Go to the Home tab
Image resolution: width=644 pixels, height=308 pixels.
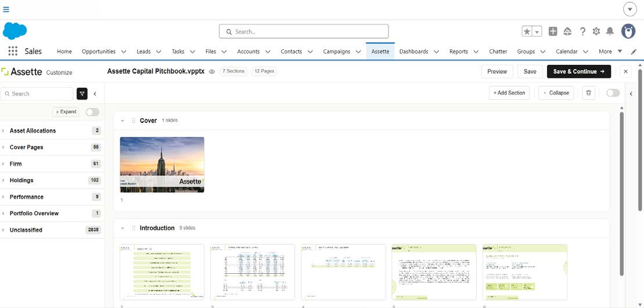point(64,52)
